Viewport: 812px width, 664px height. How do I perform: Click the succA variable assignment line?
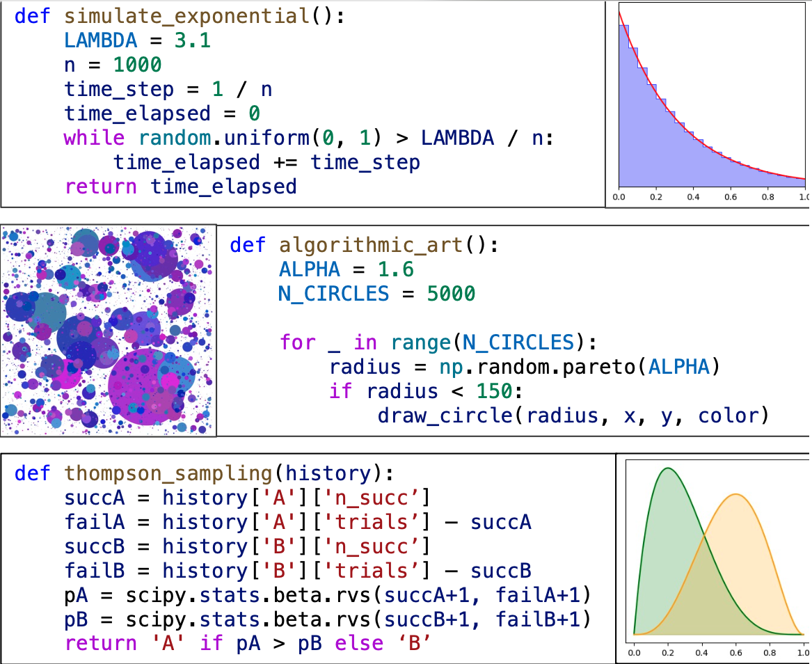pos(248,498)
